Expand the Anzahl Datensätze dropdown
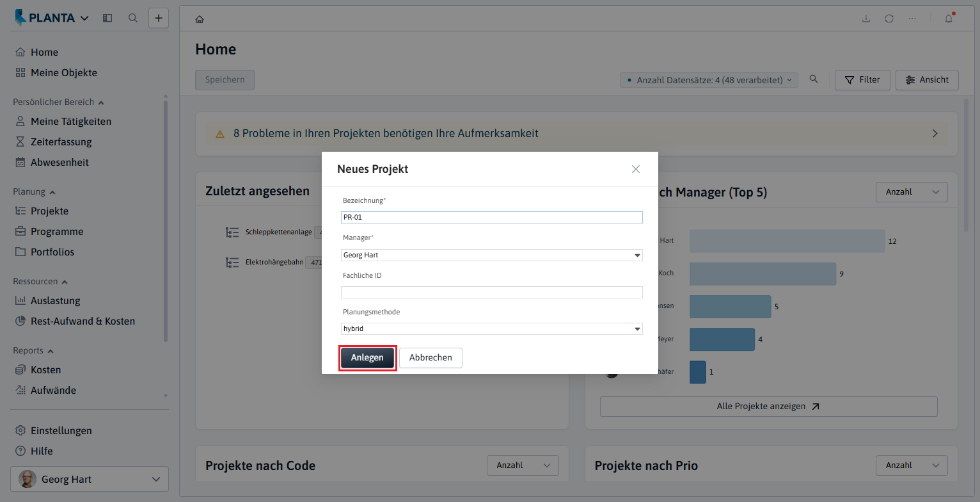The height and width of the screenshot is (502, 980). pyautogui.click(x=709, y=80)
